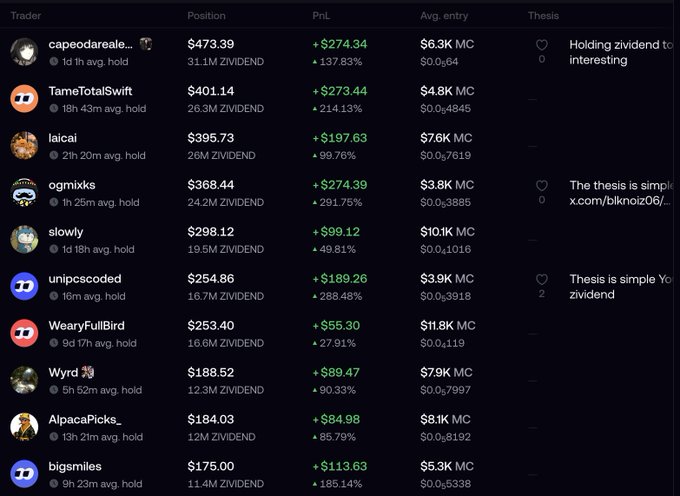680x496 pixels.
Task: Open trader name TameTotalSwift
Action: (90, 91)
